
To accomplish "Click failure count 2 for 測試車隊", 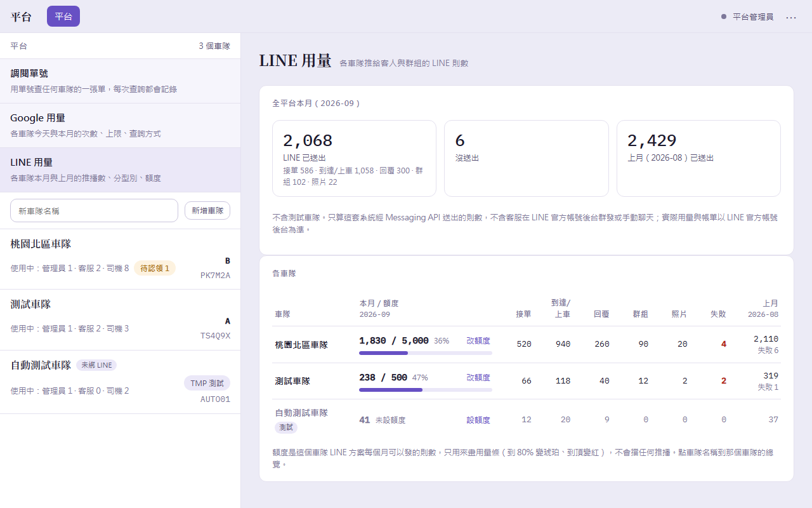I will point(724,381).
